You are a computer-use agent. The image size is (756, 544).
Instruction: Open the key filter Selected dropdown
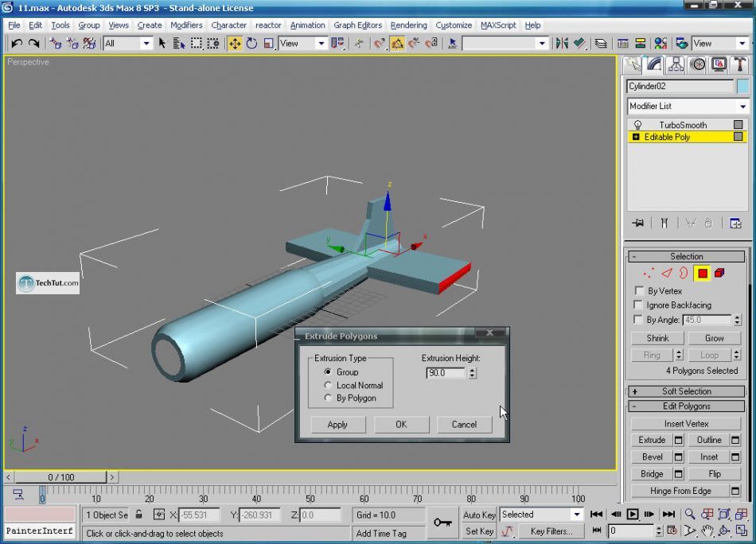click(541, 514)
